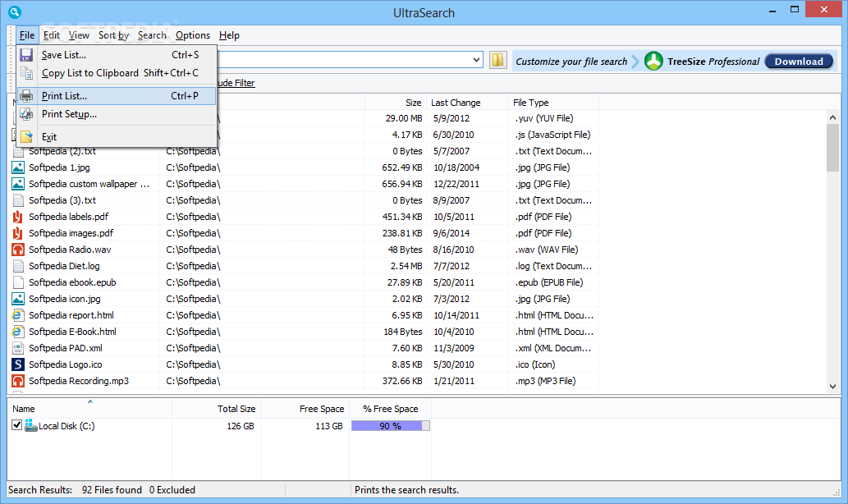Click the .yuv (YUV File) type cell
The image size is (848, 504).
544,118
